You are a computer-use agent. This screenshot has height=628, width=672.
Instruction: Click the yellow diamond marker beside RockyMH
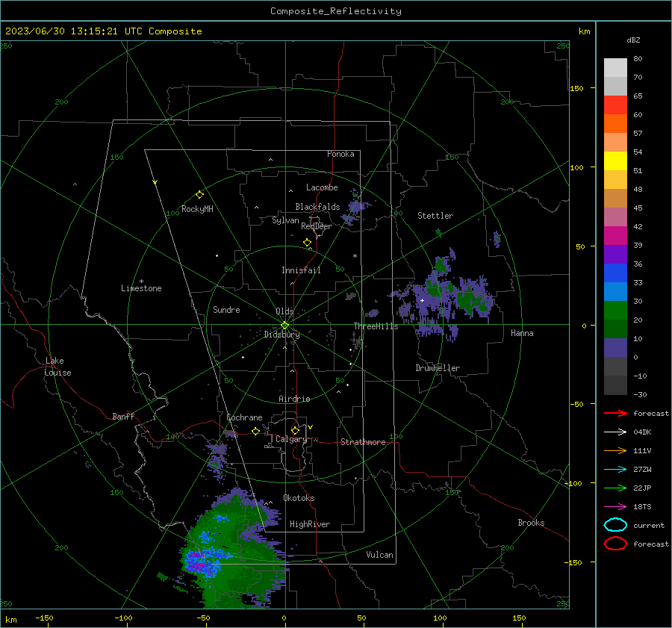click(199, 195)
